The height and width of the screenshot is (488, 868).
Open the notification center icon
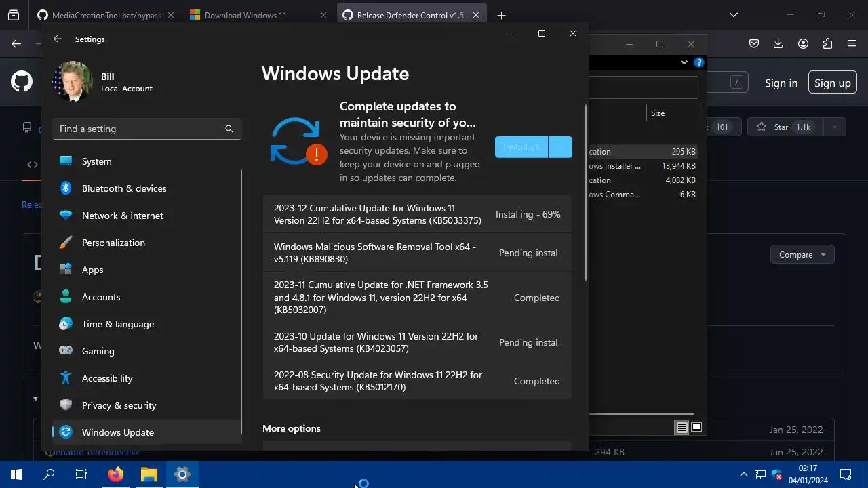846,474
